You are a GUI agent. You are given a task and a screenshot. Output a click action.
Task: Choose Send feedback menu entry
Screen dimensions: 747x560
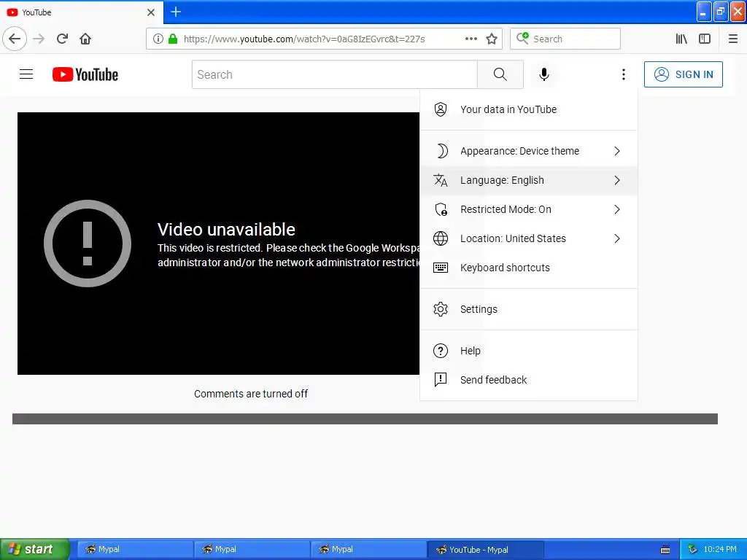(528, 380)
